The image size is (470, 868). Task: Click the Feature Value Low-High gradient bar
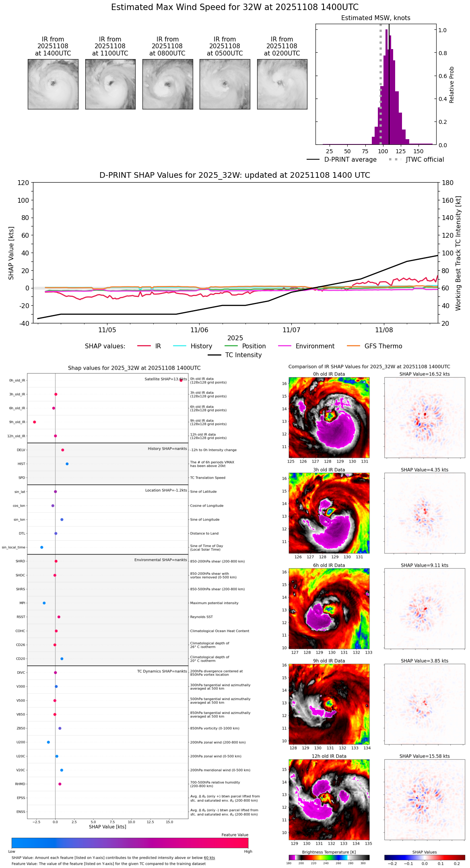click(130, 843)
